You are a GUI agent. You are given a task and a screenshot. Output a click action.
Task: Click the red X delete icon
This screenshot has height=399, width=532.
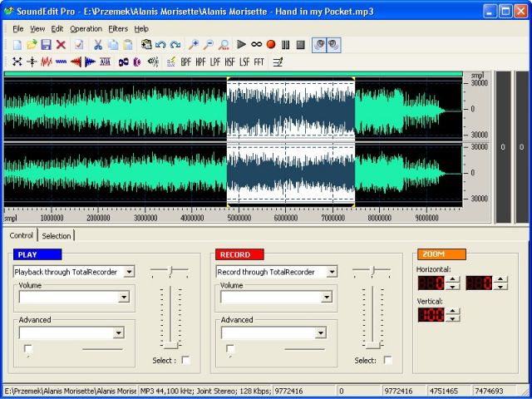point(61,45)
